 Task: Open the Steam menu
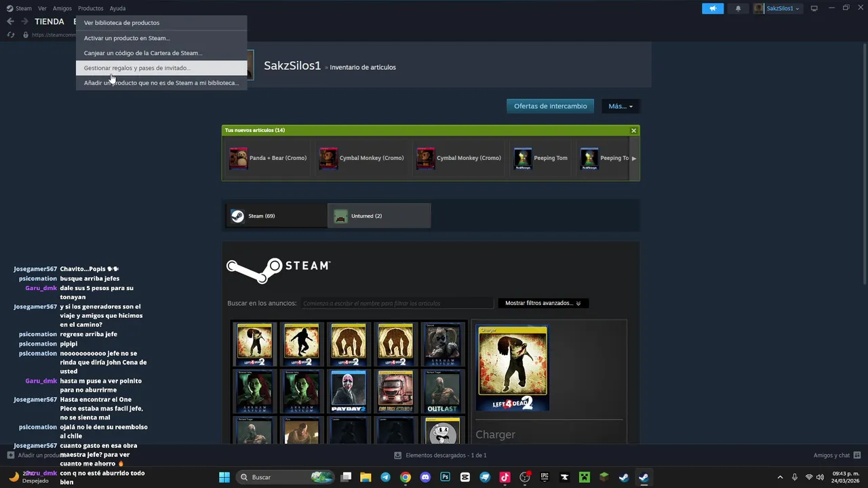click(x=20, y=8)
